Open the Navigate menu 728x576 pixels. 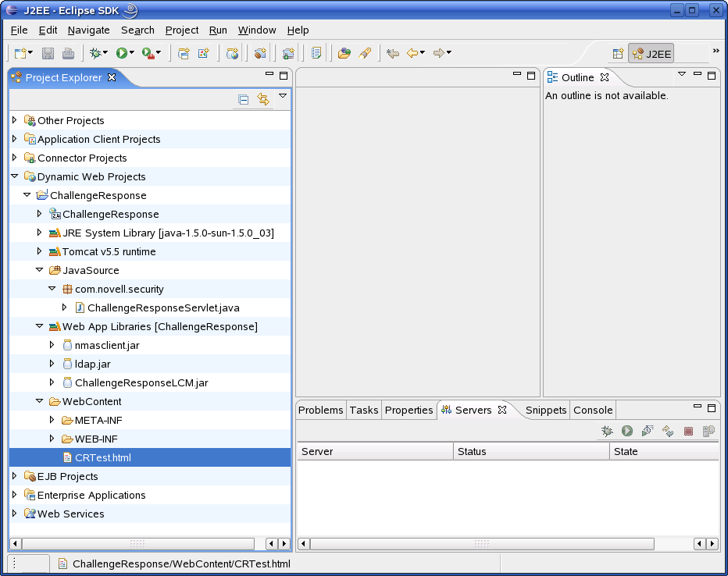(88, 30)
